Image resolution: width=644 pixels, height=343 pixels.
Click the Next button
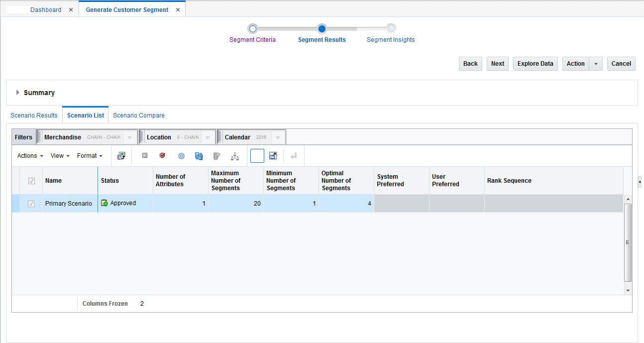[x=498, y=64]
